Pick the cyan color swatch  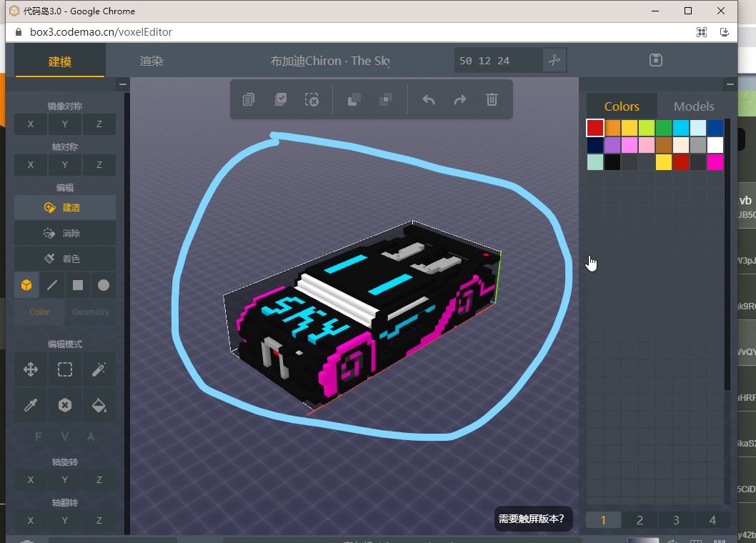(x=681, y=128)
